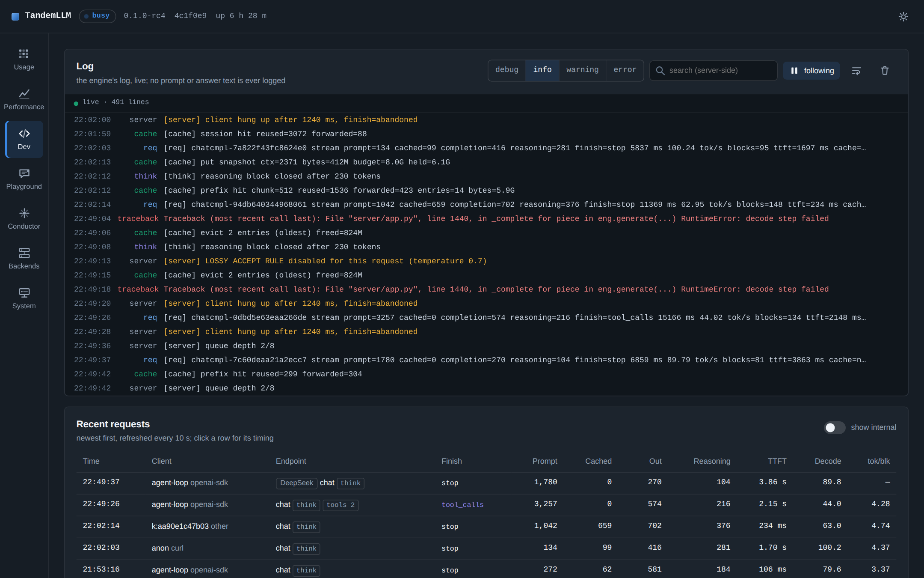The image size is (924, 578).
Task: Set log level to error
Action: tap(625, 70)
